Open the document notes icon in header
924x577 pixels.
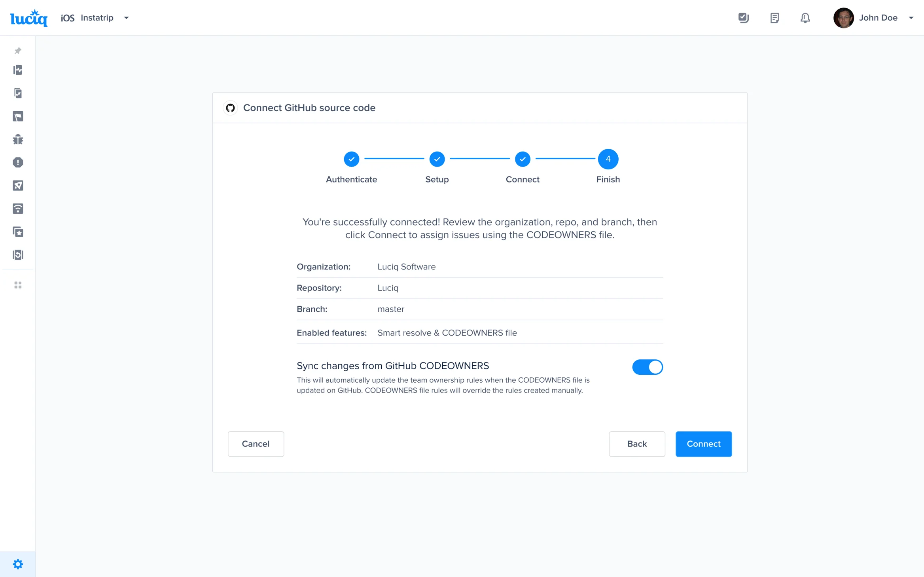coord(774,18)
